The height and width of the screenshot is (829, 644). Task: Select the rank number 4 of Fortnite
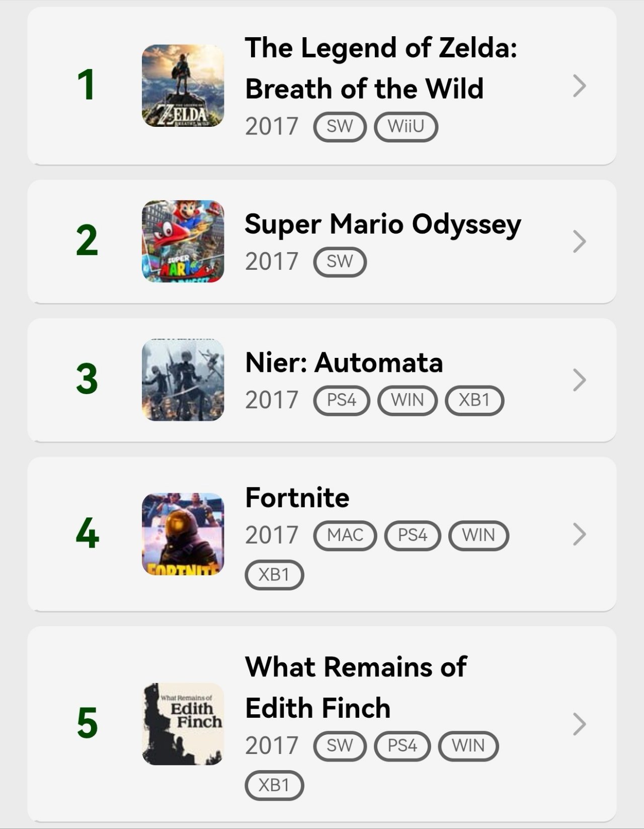point(87,534)
